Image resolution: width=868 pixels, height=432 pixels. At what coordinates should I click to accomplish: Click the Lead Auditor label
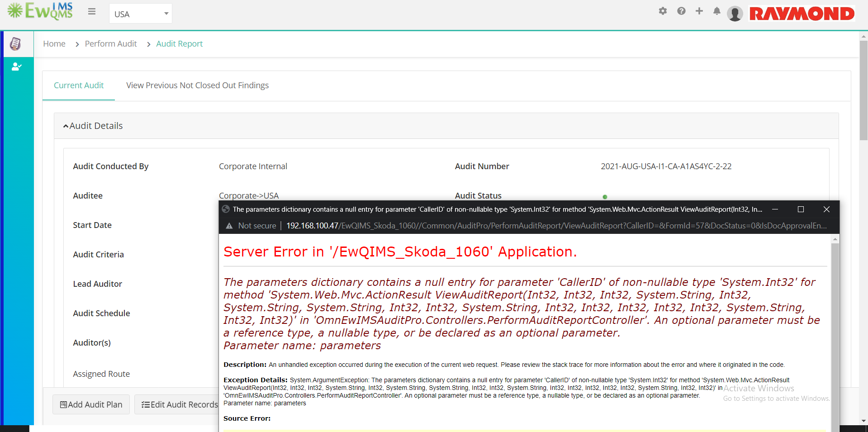98,284
